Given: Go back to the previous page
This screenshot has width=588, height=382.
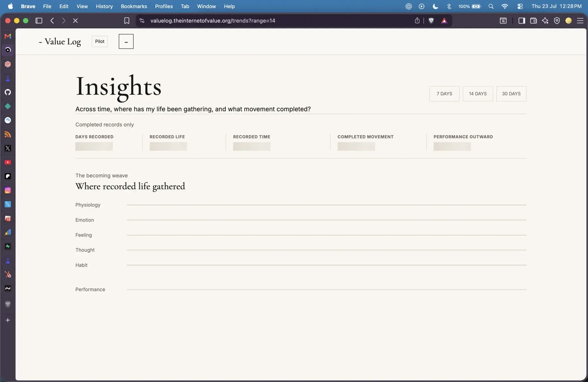Looking at the screenshot, I should [52, 21].
